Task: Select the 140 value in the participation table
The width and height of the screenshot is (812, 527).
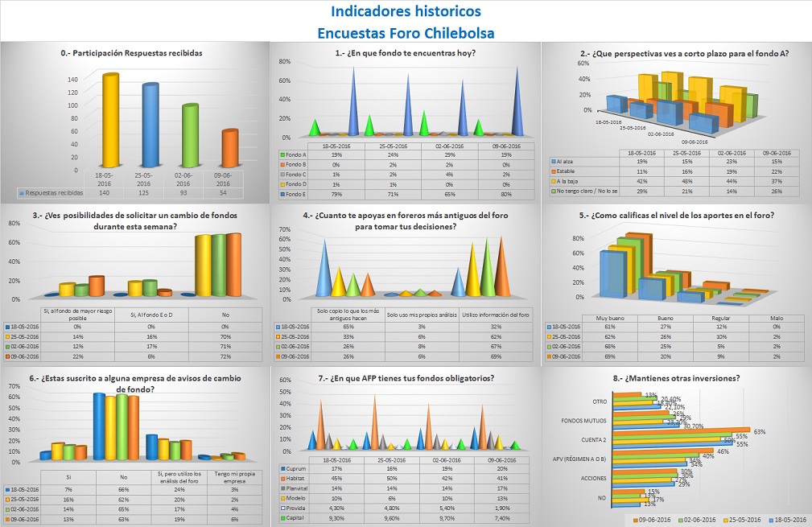Action: click(105, 192)
